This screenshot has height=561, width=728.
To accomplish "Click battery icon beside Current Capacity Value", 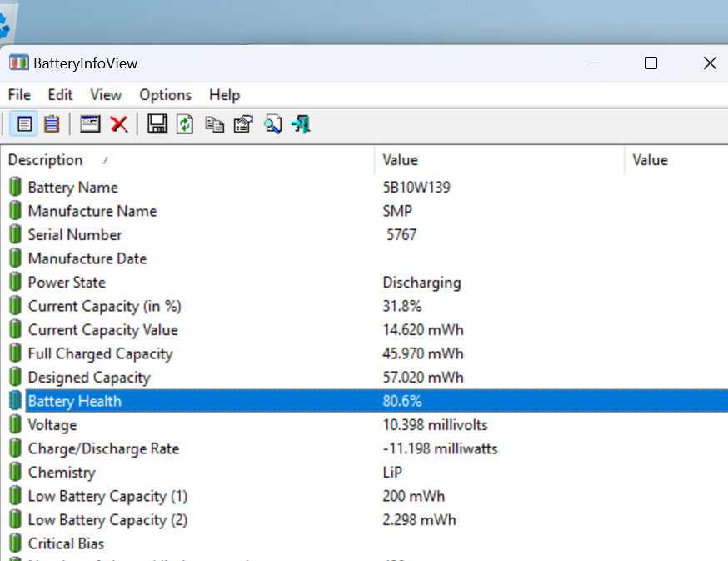I will click(x=15, y=329).
